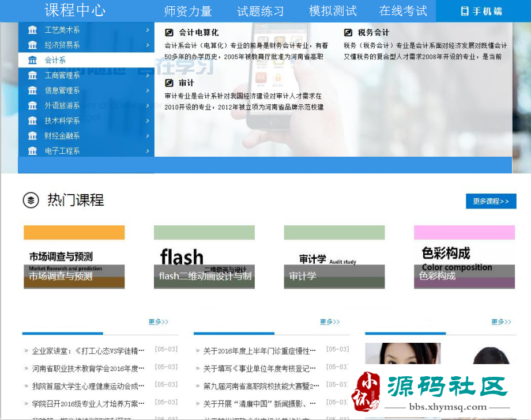Open the 模拟测试 navigation item

pos(333,11)
